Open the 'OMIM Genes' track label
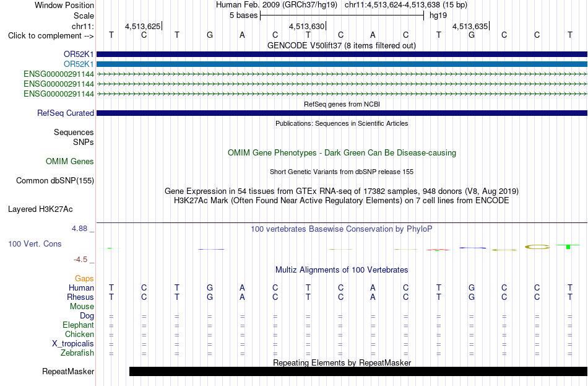This screenshot has width=588, height=386. point(69,162)
